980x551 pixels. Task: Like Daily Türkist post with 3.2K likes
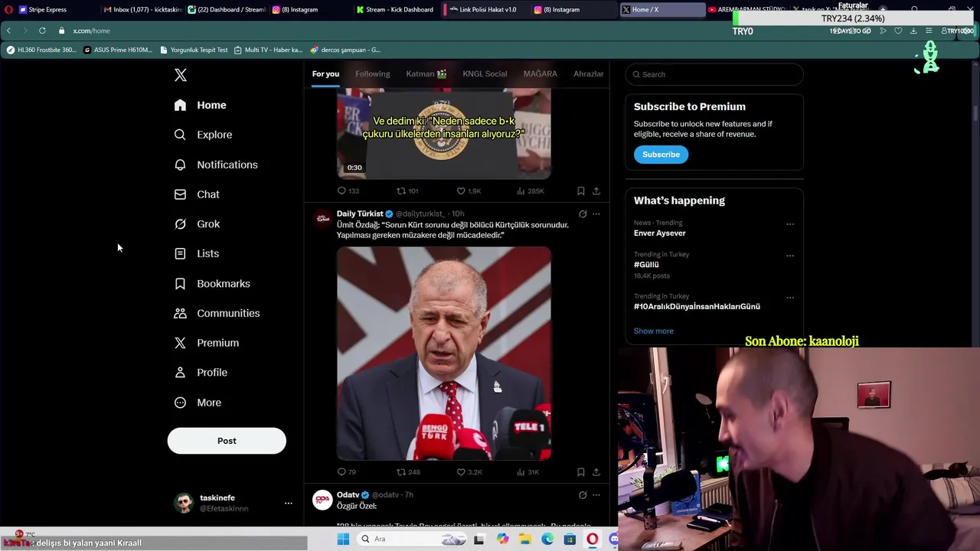click(469, 472)
